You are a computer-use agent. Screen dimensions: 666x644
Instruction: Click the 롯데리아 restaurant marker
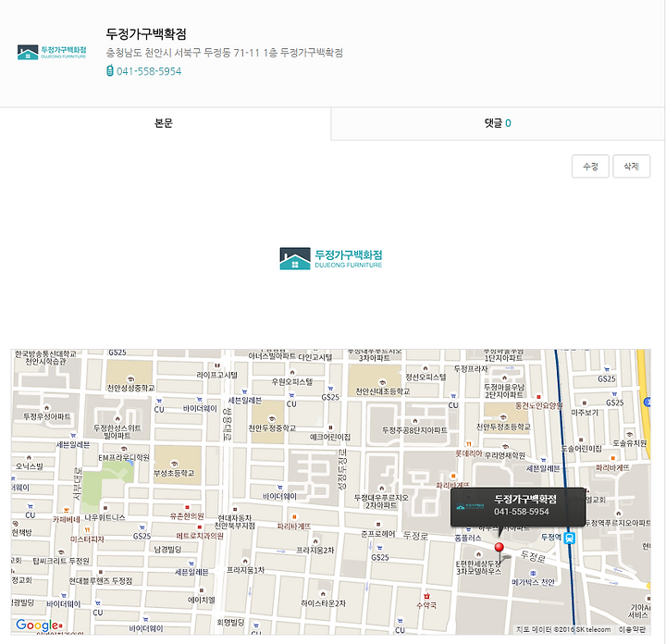point(468,444)
